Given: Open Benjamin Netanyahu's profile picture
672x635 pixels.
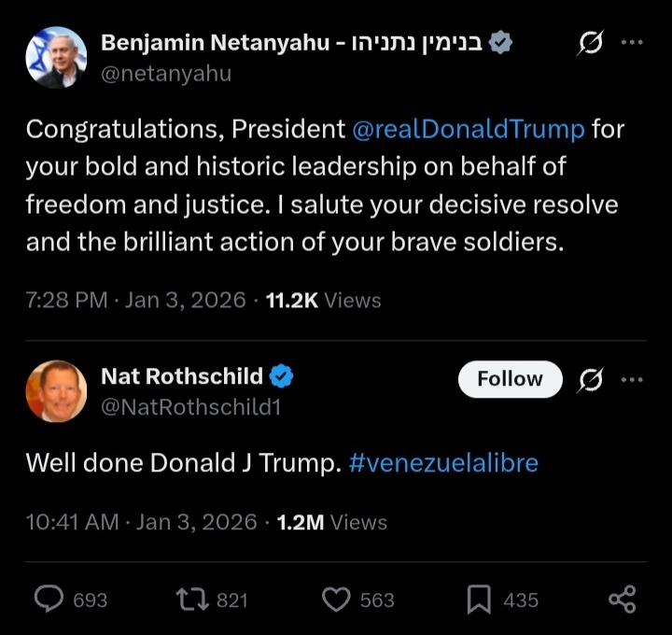Looking at the screenshot, I should (x=56, y=57).
